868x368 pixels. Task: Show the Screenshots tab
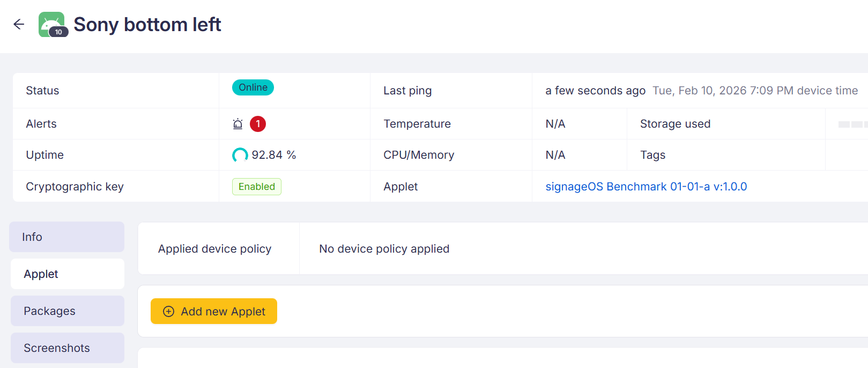[x=67, y=348]
